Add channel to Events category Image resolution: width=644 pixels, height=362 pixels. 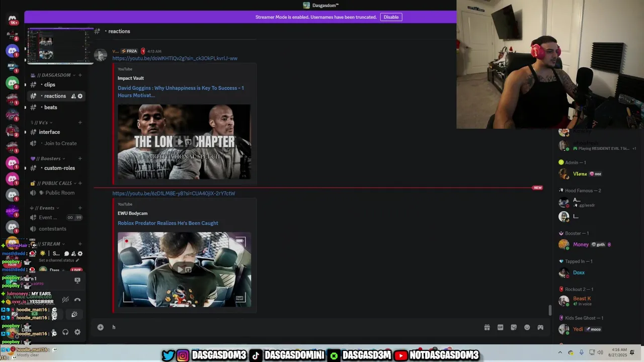click(x=80, y=208)
